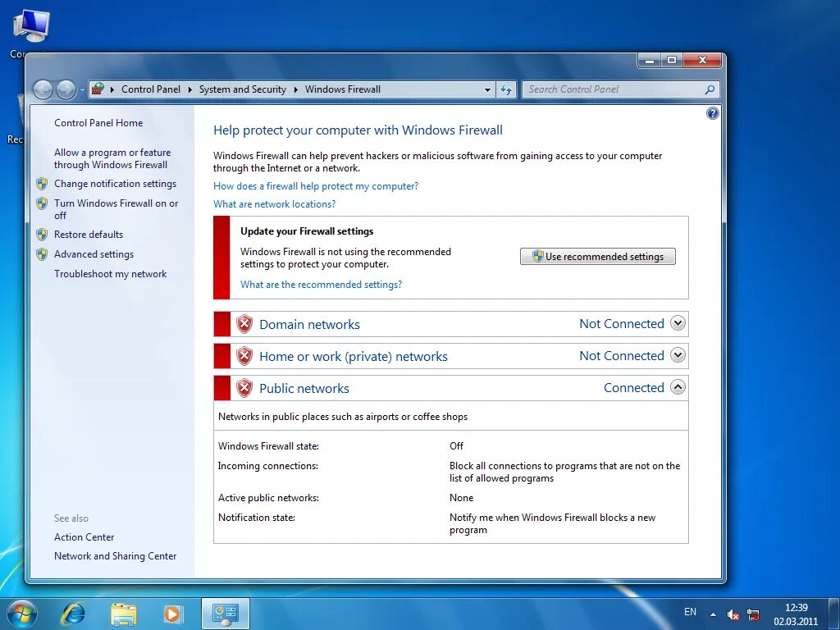The width and height of the screenshot is (840, 630).
Task: Open Windows Explorer from taskbar
Action: click(124, 614)
